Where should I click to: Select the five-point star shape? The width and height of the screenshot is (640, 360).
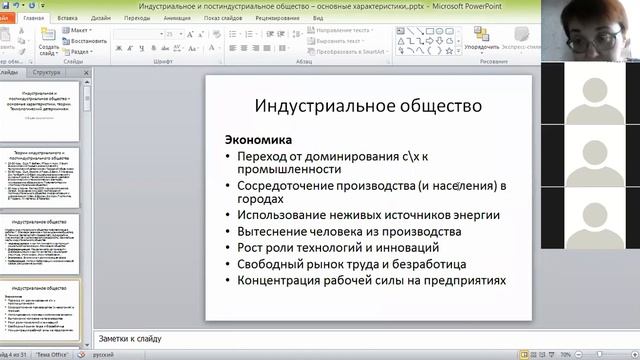tap(449, 51)
